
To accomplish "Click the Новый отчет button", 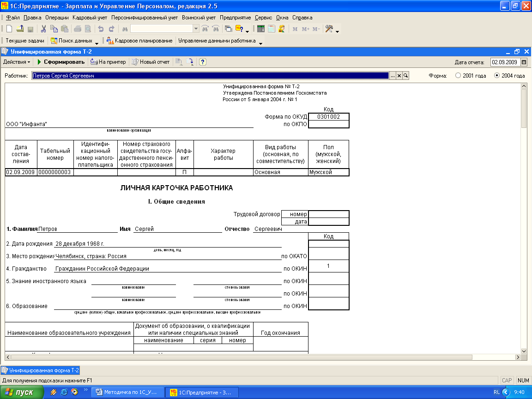I will pos(151,62).
